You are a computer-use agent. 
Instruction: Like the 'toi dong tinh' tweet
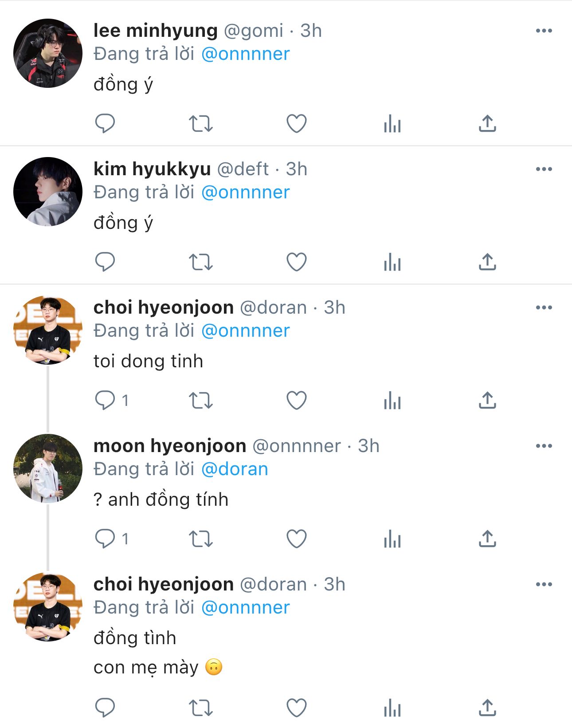297,400
